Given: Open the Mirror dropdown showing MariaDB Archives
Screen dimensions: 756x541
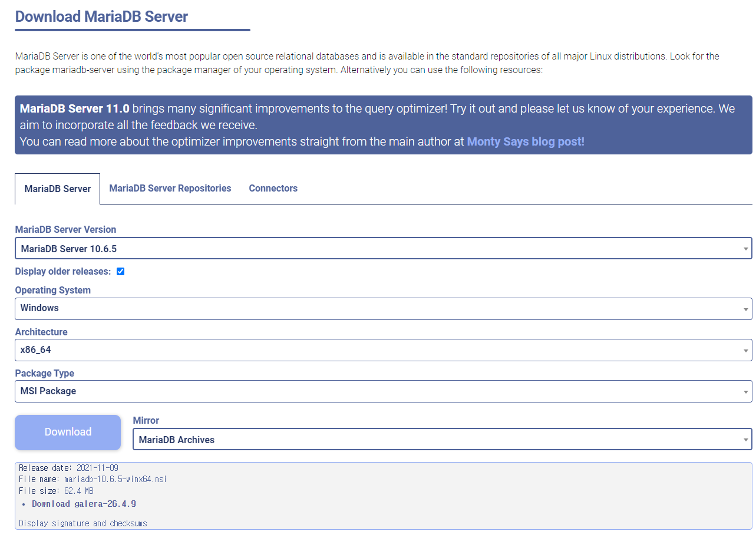Looking at the screenshot, I should click(x=442, y=439).
